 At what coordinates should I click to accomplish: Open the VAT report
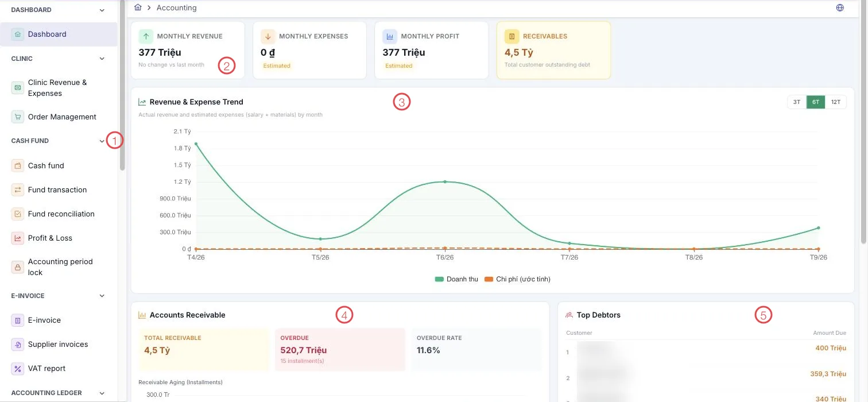tap(59, 369)
